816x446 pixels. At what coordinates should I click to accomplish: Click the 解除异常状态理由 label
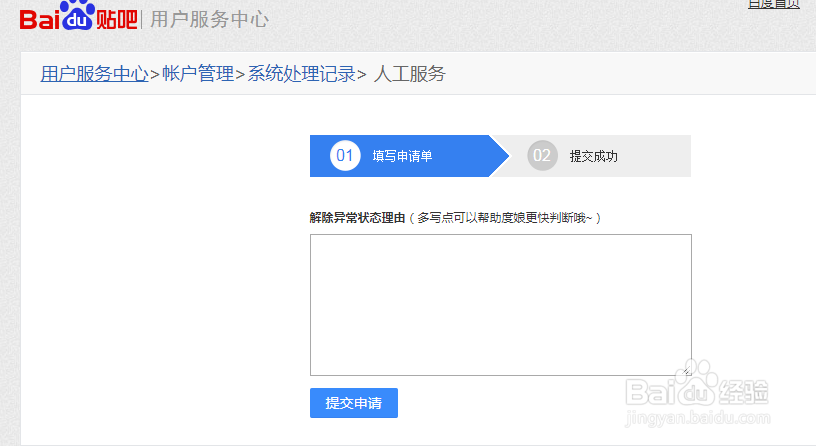[357, 217]
